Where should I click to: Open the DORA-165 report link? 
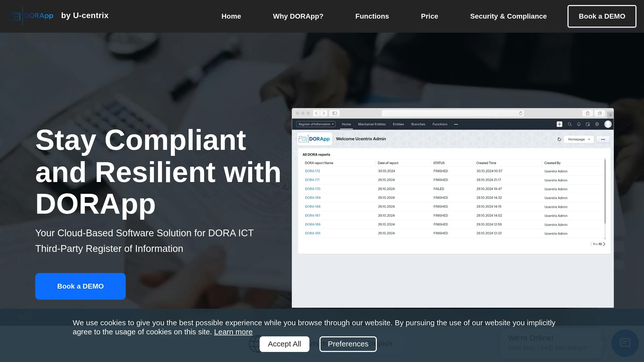click(x=313, y=233)
